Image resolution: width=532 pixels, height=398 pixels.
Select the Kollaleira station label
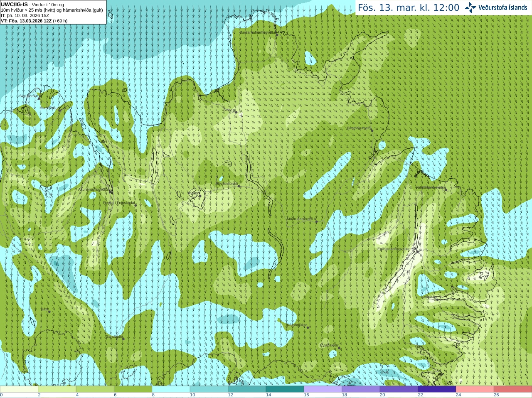coord(429,297)
